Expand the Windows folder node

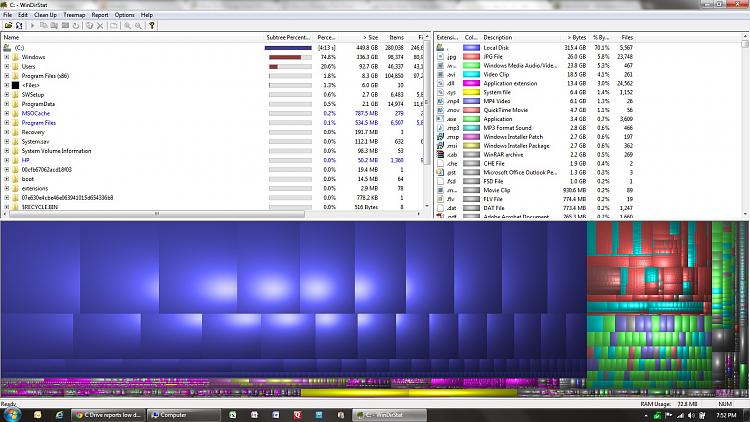[x=7, y=57]
